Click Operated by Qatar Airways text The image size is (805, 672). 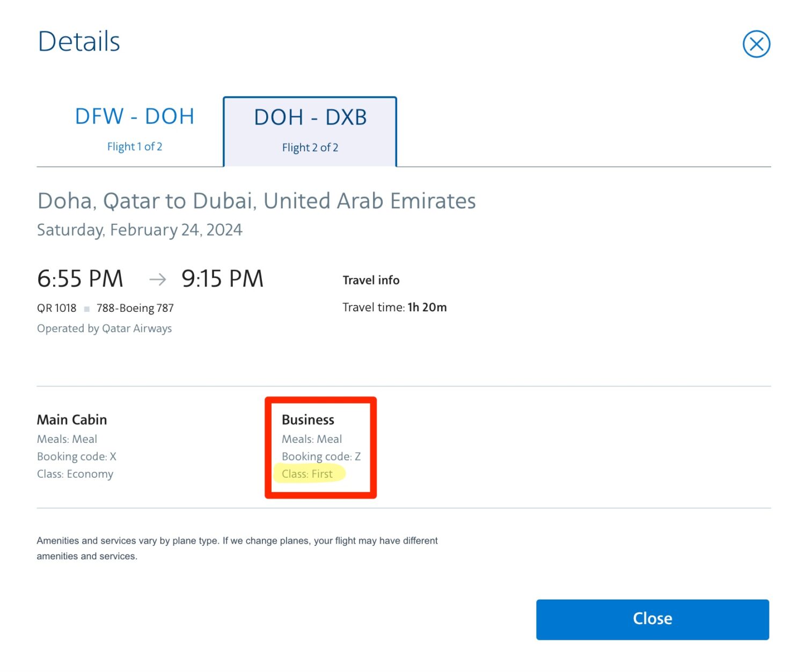(x=104, y=328)
